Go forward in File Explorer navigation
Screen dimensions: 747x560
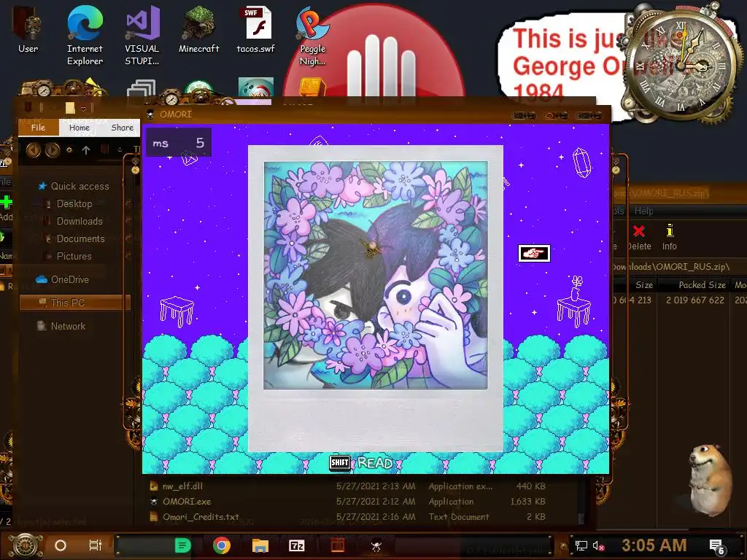52,150
